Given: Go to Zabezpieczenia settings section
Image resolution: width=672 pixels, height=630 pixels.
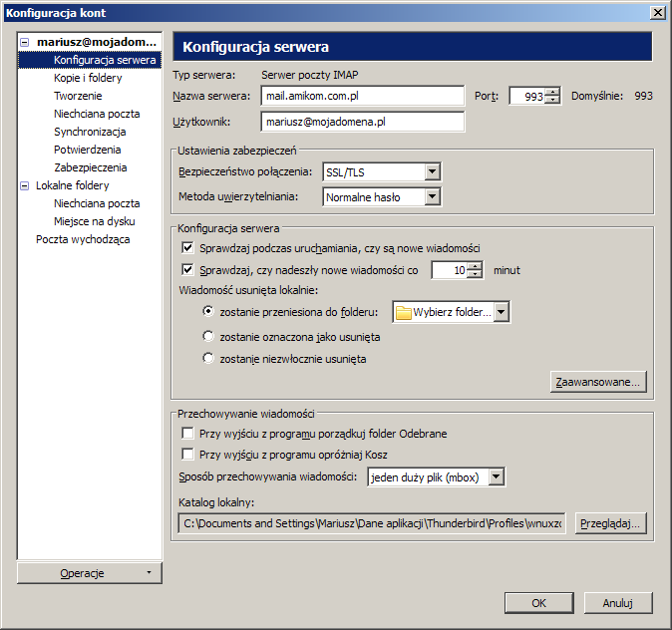Looking at the screenshot, I should [90, 167].
